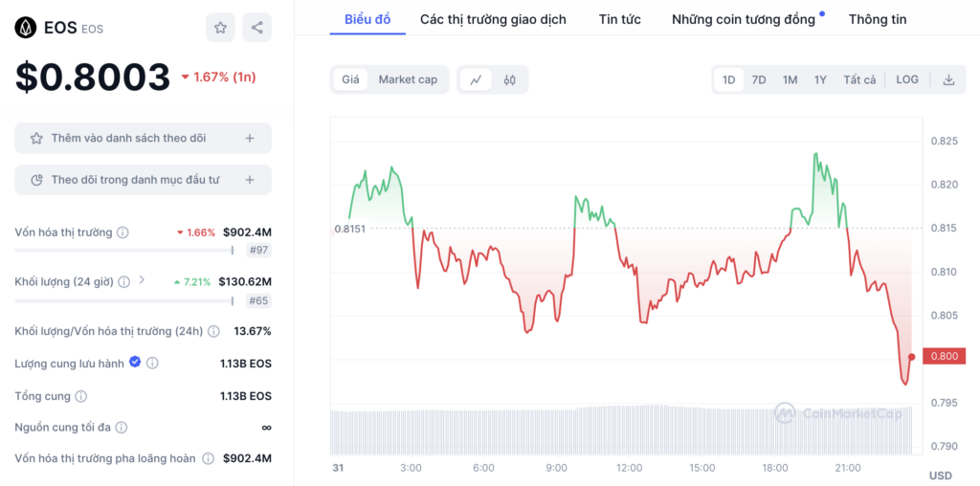
Task: Enable LOG scale on chart
Action: coord(907,80)
